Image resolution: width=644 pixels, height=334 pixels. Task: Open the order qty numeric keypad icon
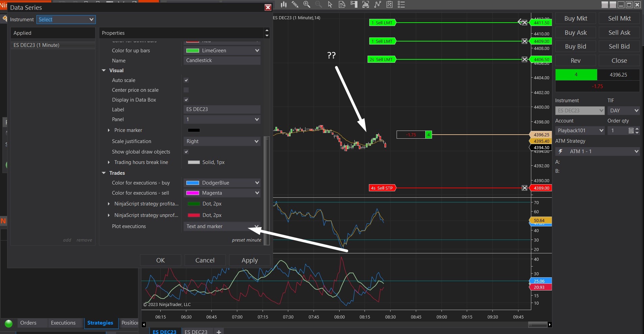click(x=631, y=131)
